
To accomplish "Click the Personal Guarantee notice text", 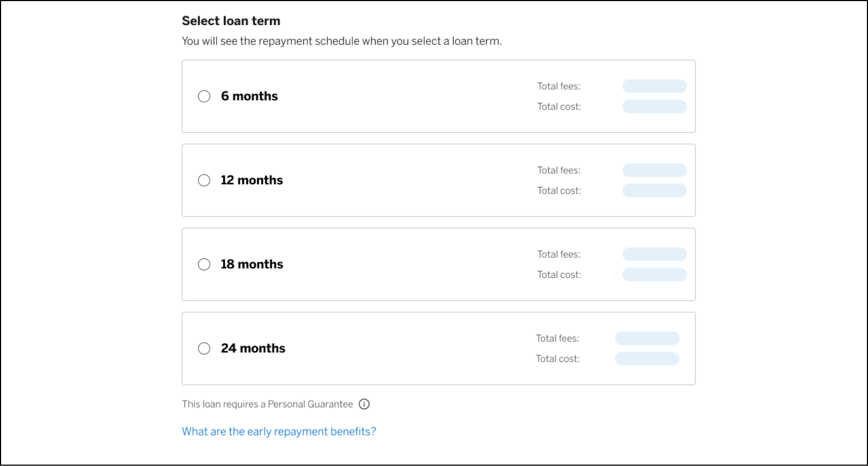I will pyautogui.click(x=267, y=404).
